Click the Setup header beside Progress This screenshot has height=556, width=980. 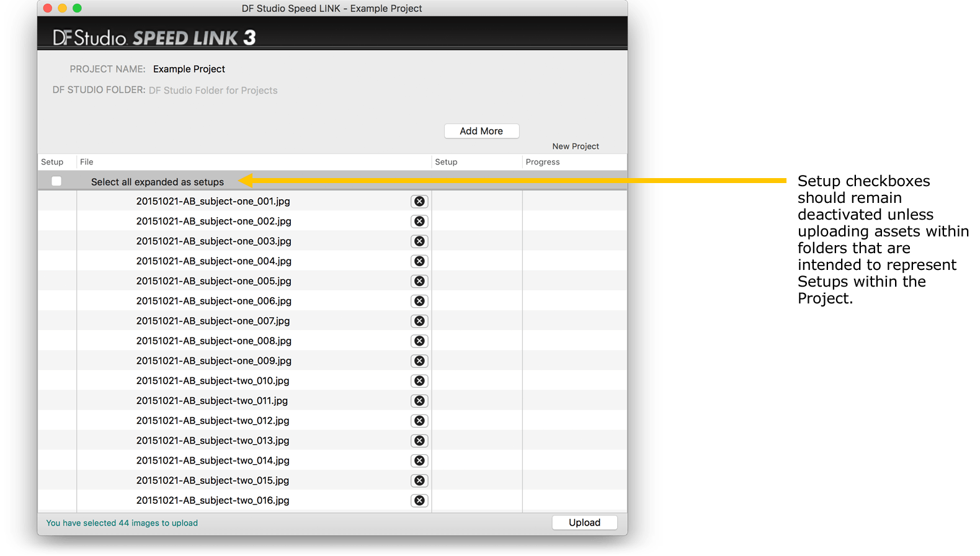point(477,162)
